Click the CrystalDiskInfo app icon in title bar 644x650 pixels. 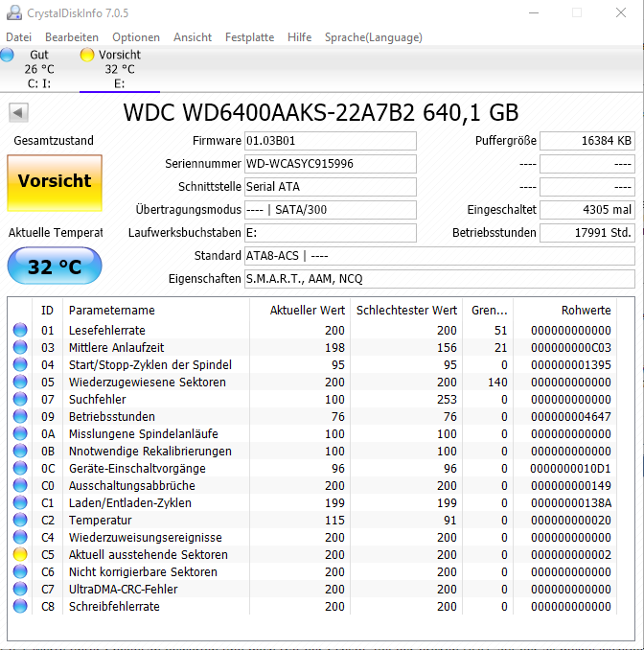click(14, 12)
